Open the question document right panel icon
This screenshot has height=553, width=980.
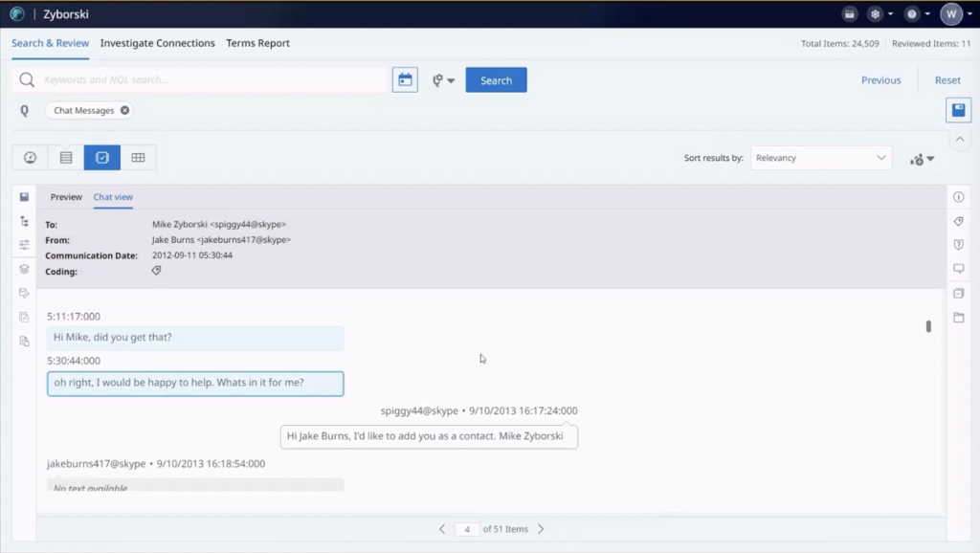coord(959,244)
